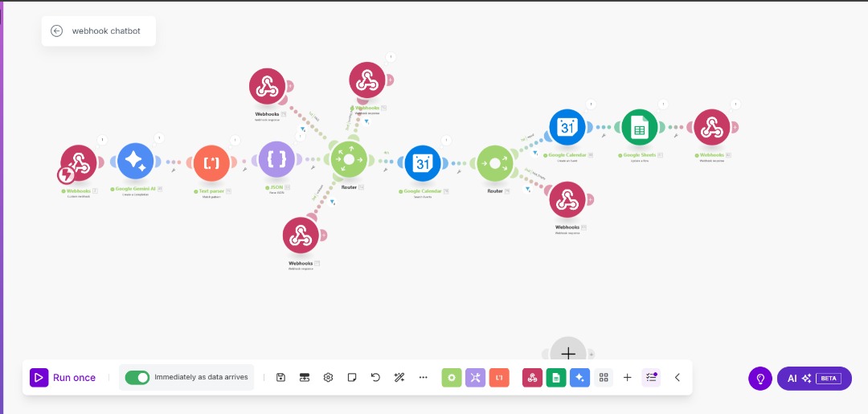Image resolution: width=868 pixels, height=414 pixels.
Task: Open the orange Text parser tools button
Action: click(x=499, y=378)
